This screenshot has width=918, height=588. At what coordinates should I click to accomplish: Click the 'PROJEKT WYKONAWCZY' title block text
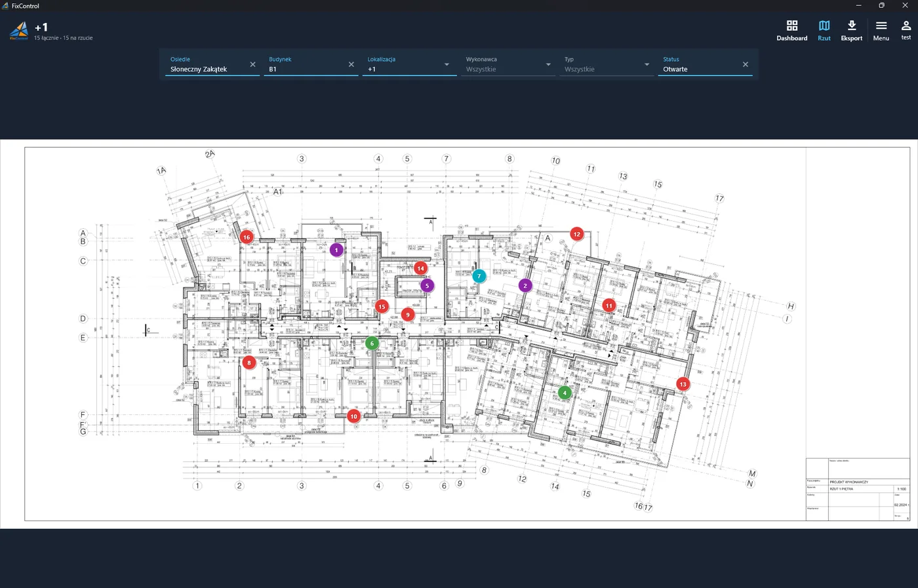(848, 482)
